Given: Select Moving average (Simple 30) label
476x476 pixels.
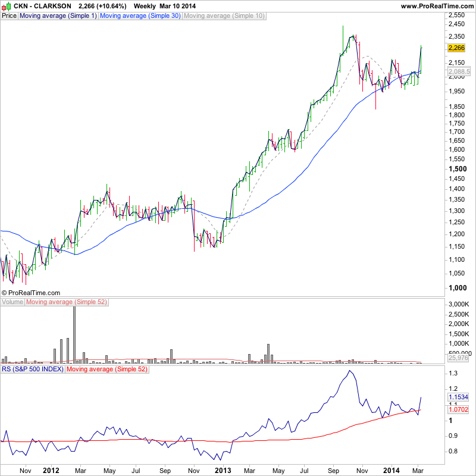Looking at the screenshot, I should [140, 16].
